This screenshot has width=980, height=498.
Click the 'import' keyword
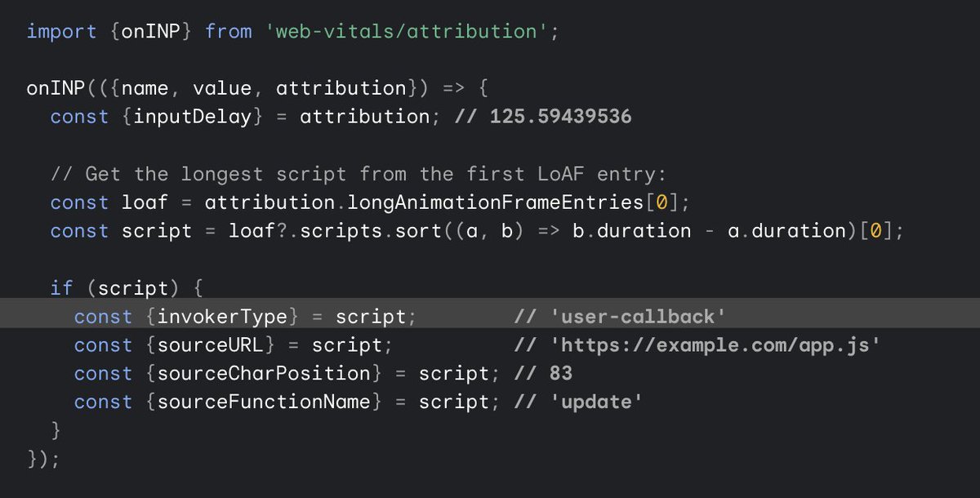[62, 32]
